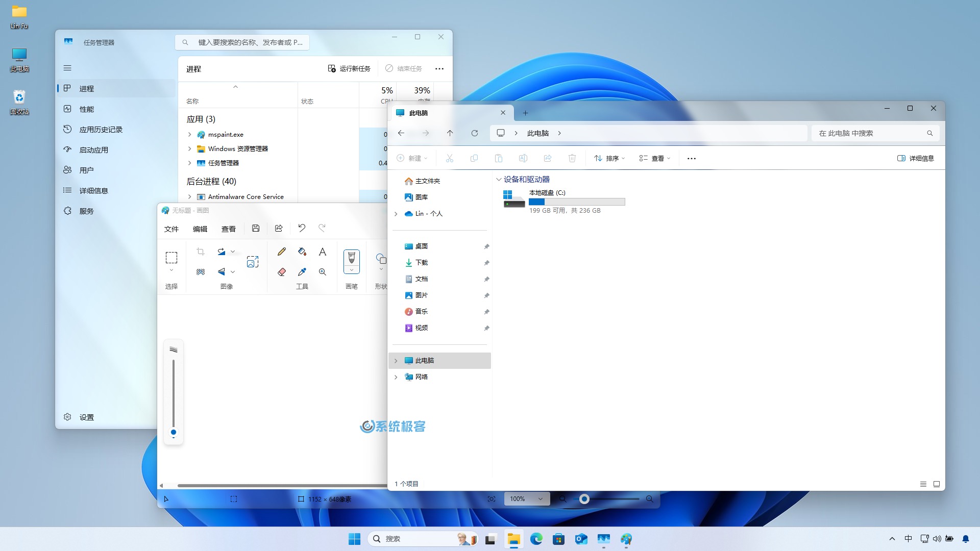Click Paint's save icon
Image resolution: width=980 pixels, height=551 pixels.
[256, 228]
